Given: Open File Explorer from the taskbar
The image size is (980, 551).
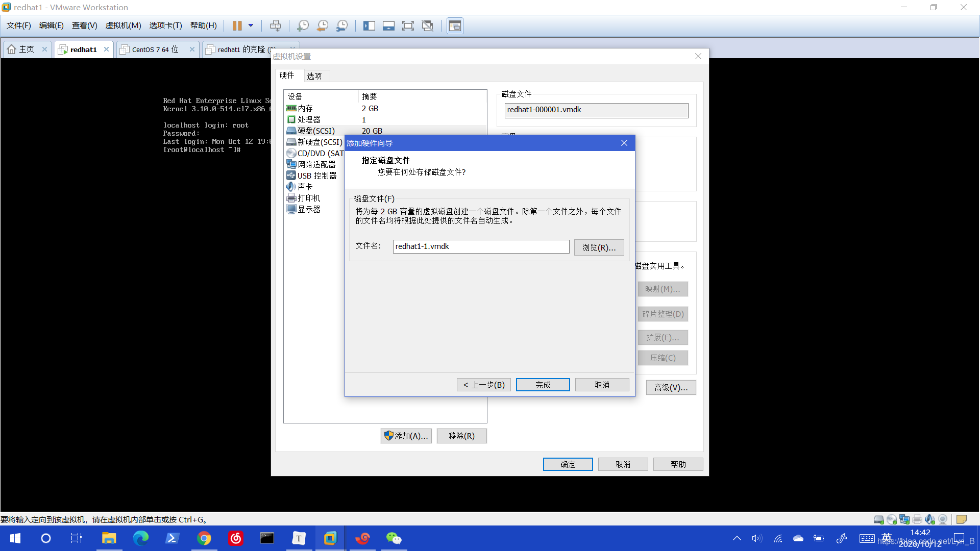Looking at the screenshot, I should coord(109,538).
